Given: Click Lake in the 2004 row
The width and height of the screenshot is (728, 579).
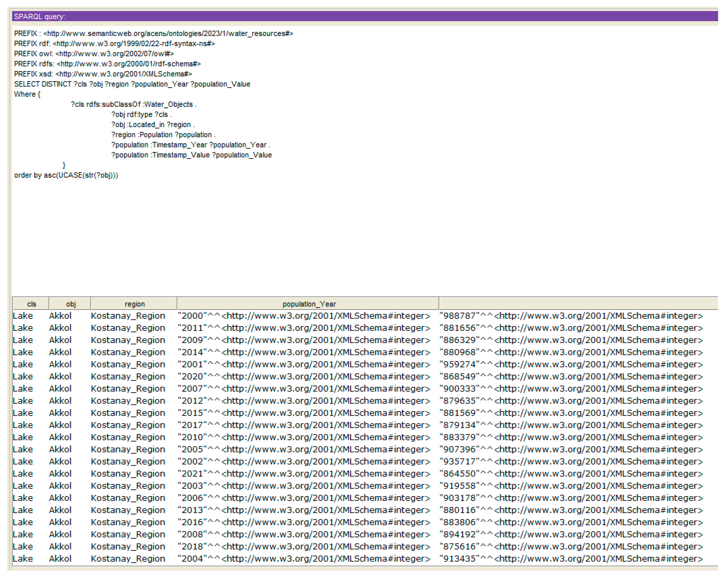Looking at the screenshot, I should (23, 559).
